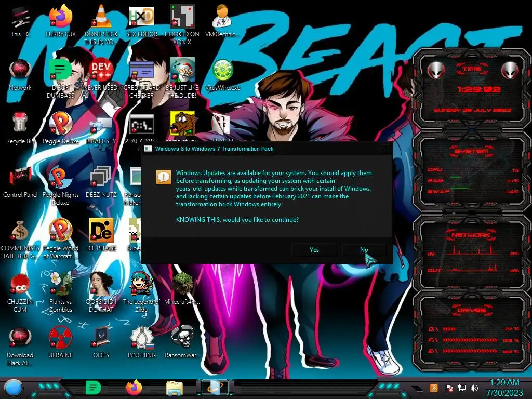Open the DIE PLEASE shortcut

pos(101,235)
